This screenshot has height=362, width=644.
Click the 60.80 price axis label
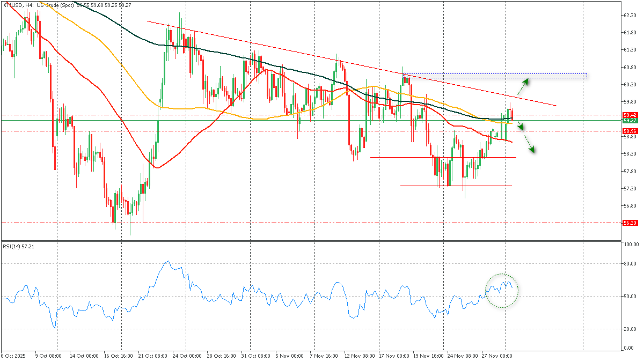630,68
